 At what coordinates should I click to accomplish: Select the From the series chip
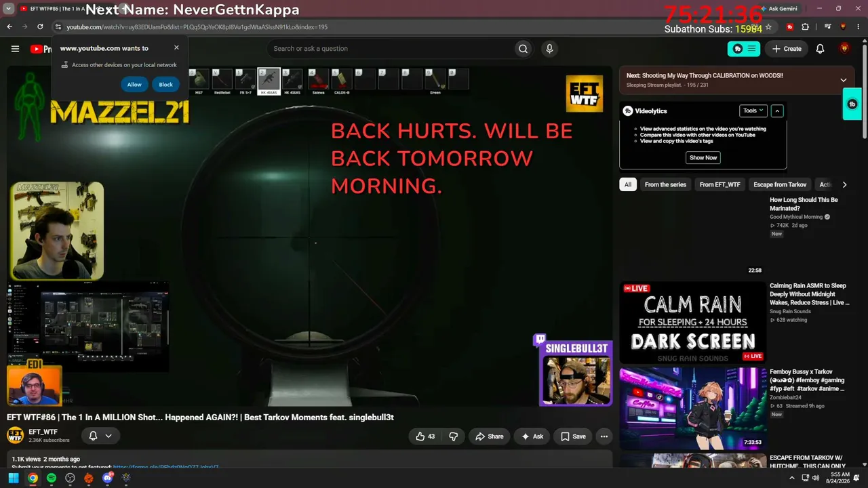(x=665, y=184)
